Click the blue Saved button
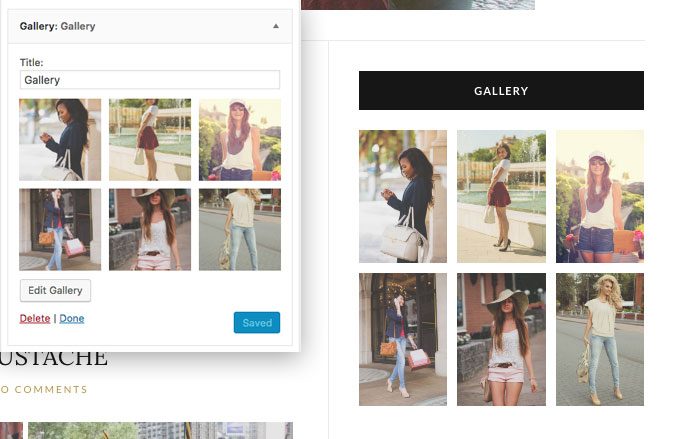The height and width of the screenshot is (439, 680). 257,323
